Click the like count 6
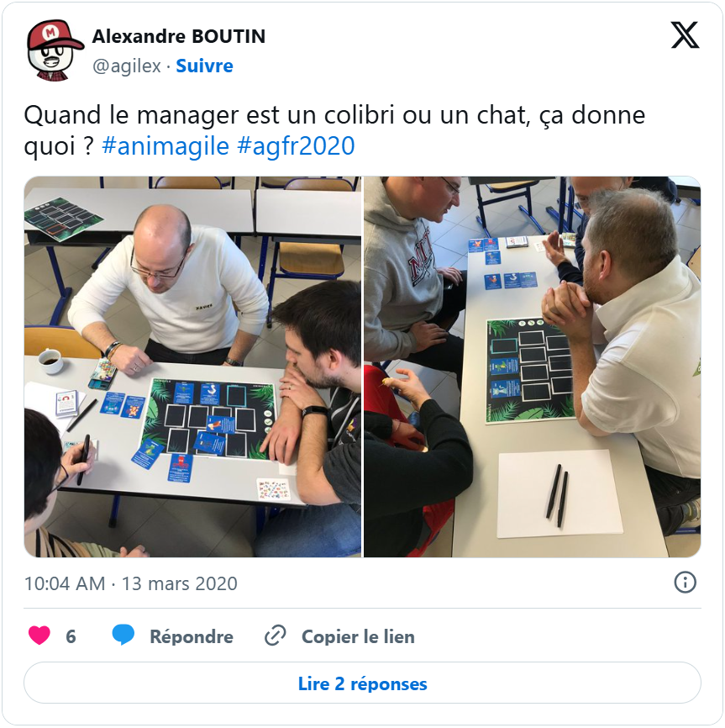Screen dimensions: 725x728 click(x=71, y=636)
